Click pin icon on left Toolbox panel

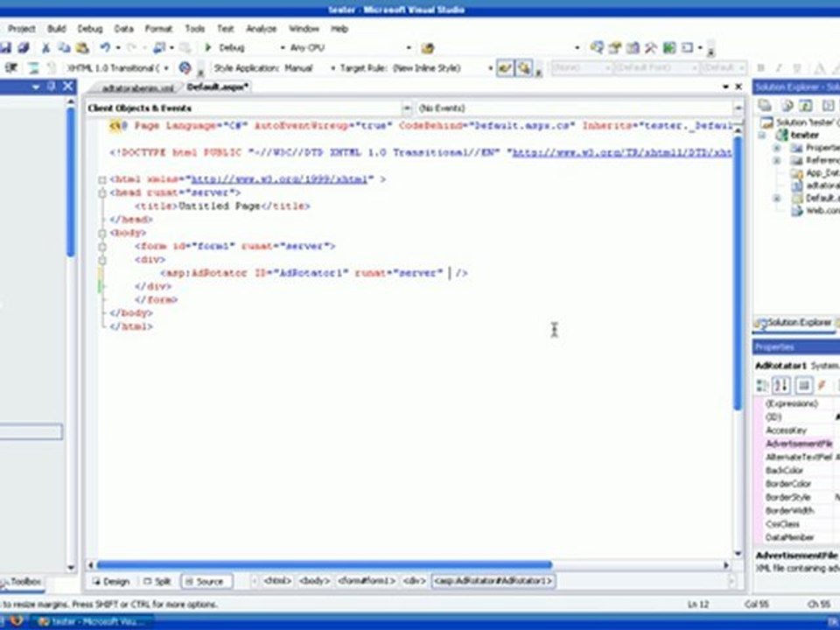[x=52, y=87]
